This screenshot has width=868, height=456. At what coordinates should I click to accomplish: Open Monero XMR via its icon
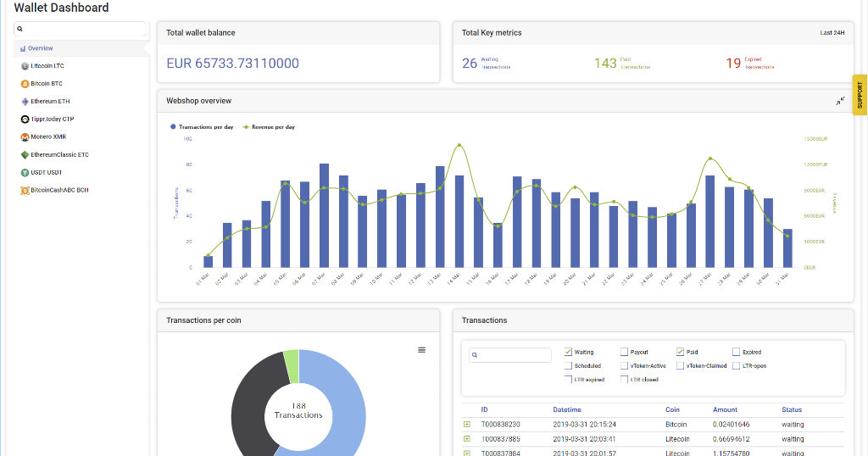(25, 136)
